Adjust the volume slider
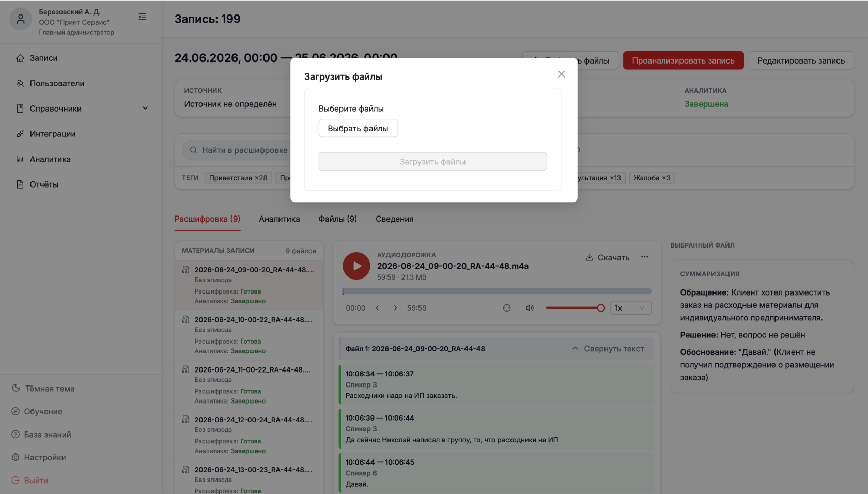This screenshot has width=868, height=494. coord(575,308)
